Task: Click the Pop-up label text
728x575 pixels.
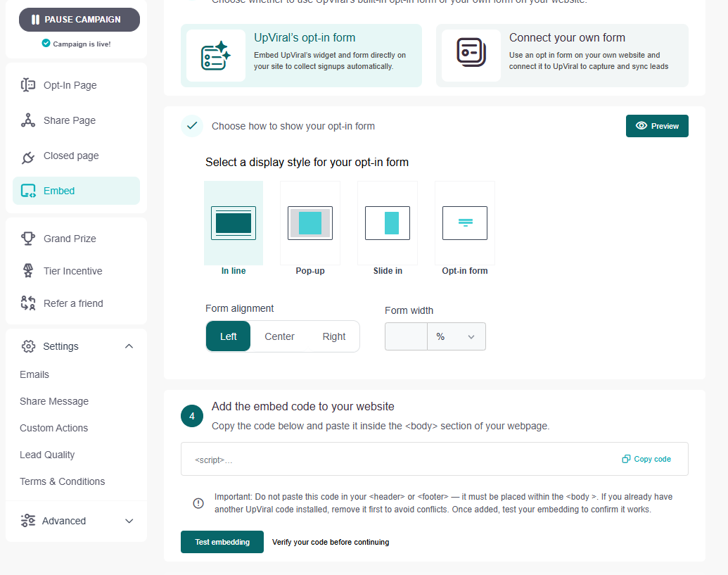Action: point(310,271)
